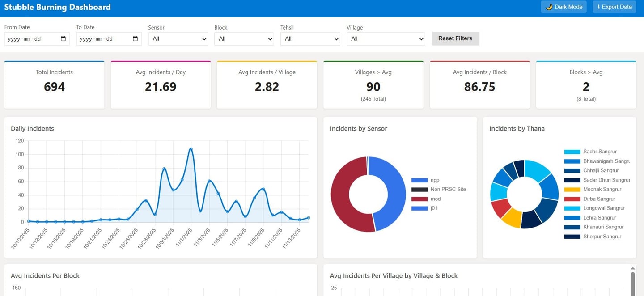Toggle Chhajli Sangrur legend entry
Image resolution: width=644 pixels, height=296 pixels.
pos(591,171)
